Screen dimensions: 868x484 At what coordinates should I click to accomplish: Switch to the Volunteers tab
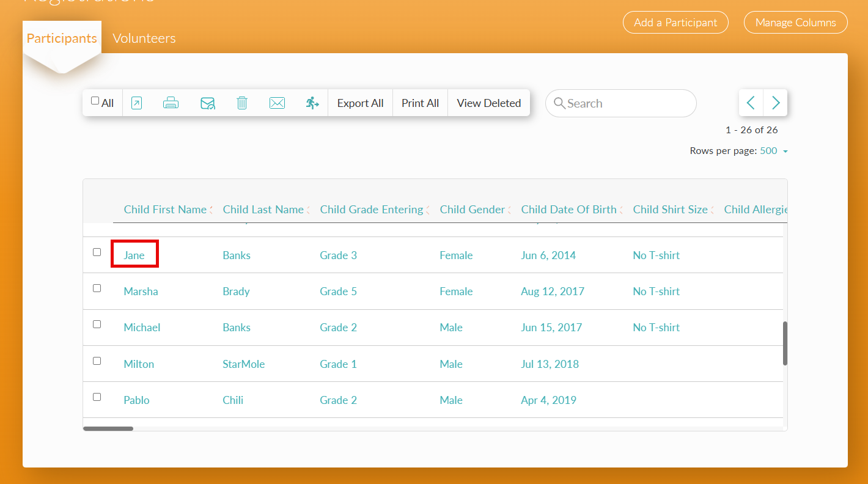coord(144,38)
